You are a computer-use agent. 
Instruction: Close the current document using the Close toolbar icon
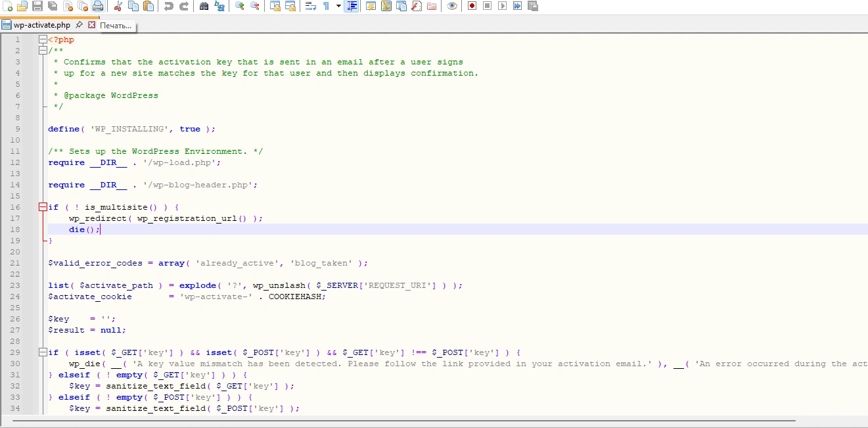click(x=68, y=6)
